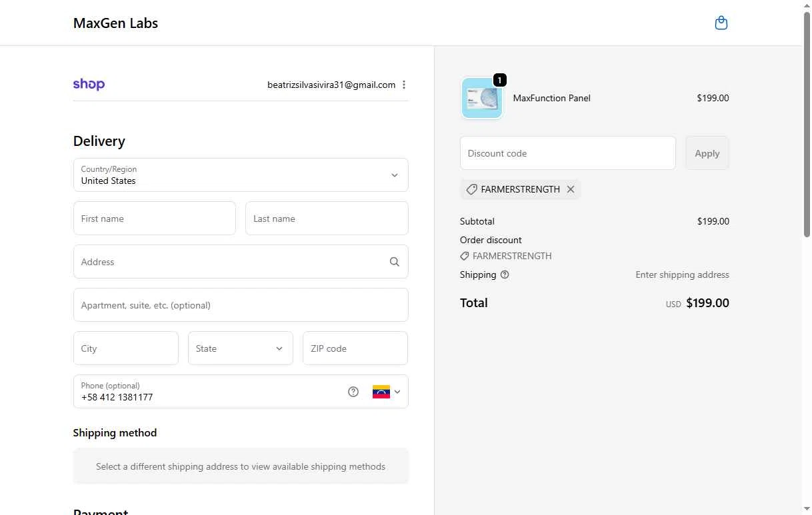Click the account email address text
The height and width of the screenshot is (515, 812).
[331, 85]
